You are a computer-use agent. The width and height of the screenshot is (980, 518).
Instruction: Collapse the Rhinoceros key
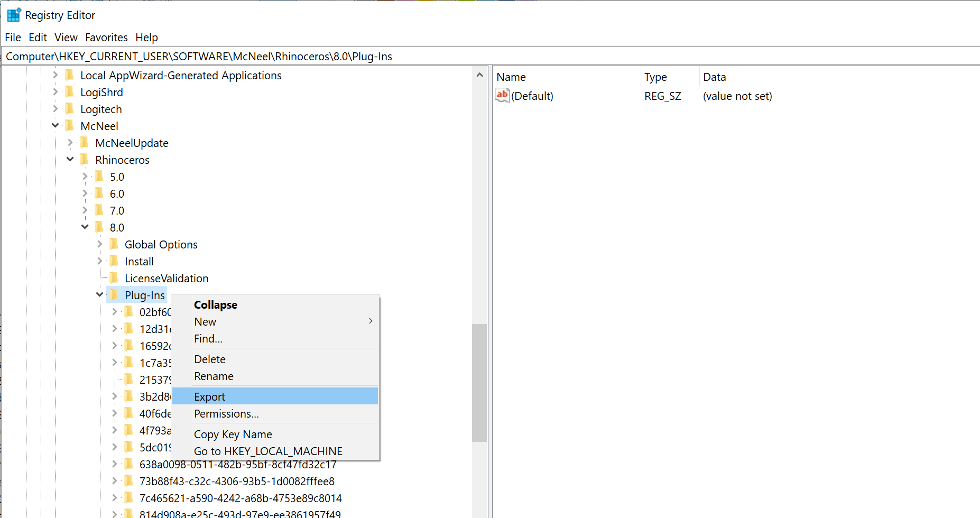[70, 159]
